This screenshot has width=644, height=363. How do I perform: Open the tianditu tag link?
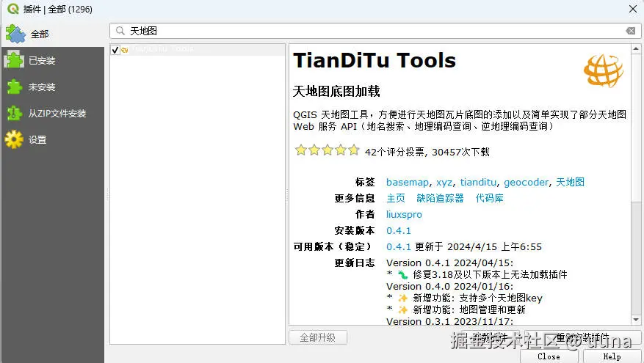click(478, 182)
